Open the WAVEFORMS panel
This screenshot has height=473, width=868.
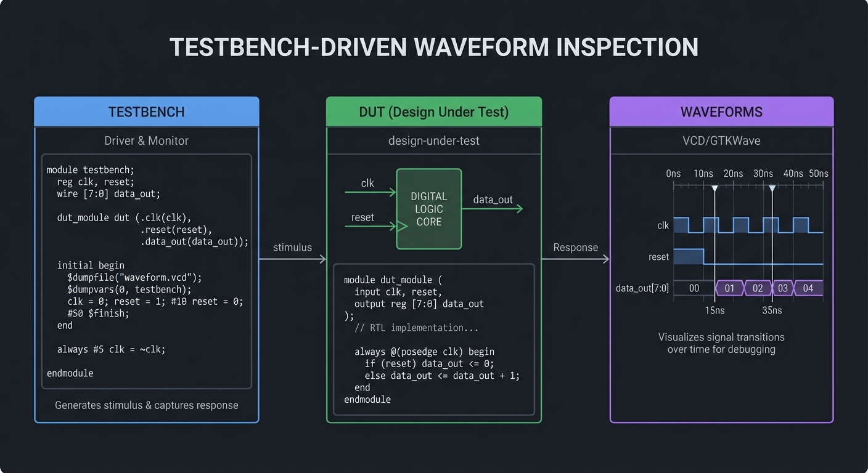click(721, 111)
